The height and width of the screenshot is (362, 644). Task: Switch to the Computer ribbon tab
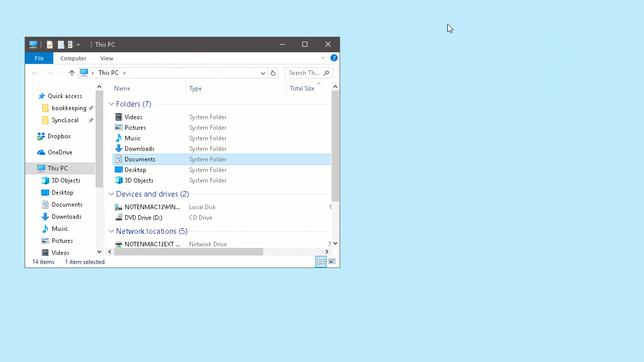[73, 58]
